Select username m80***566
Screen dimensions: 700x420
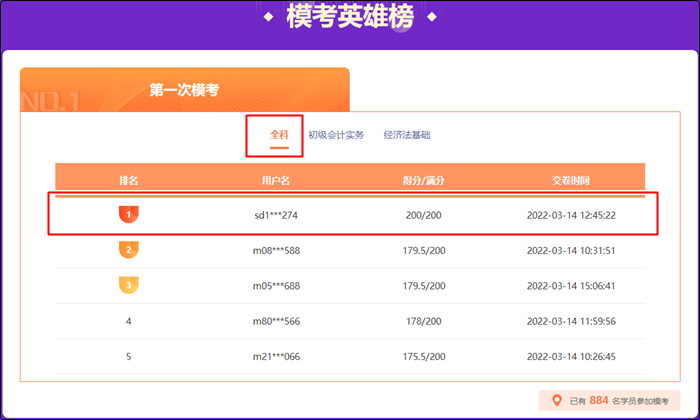click(276, 321)
